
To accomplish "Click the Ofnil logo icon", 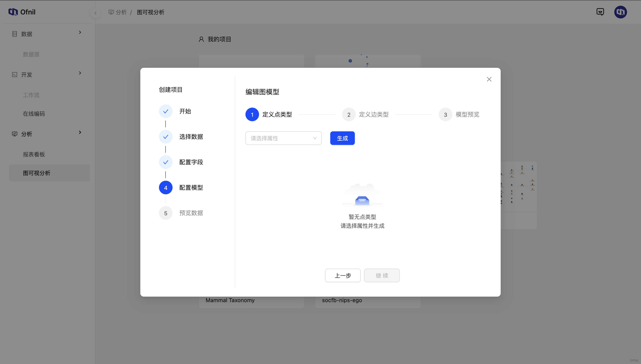I will 13,12.
